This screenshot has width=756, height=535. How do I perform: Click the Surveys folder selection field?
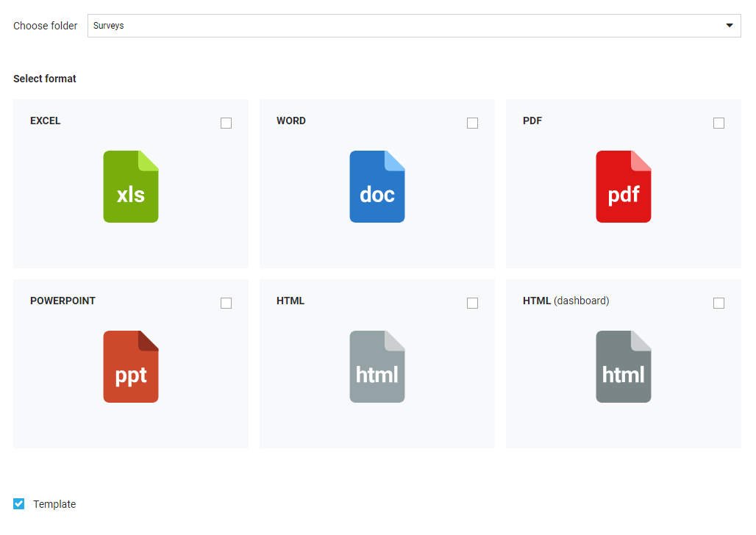click(414, 26)
